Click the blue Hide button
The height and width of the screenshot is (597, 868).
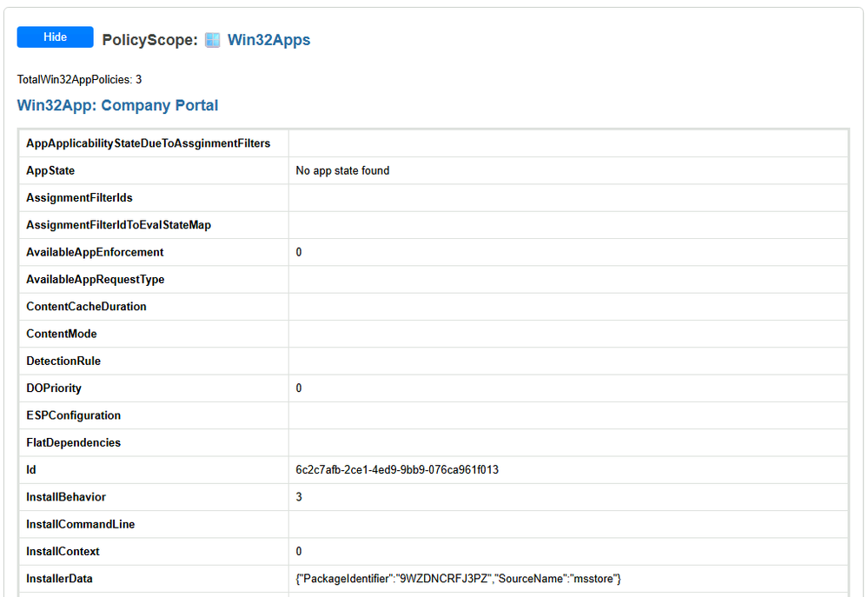55,37
